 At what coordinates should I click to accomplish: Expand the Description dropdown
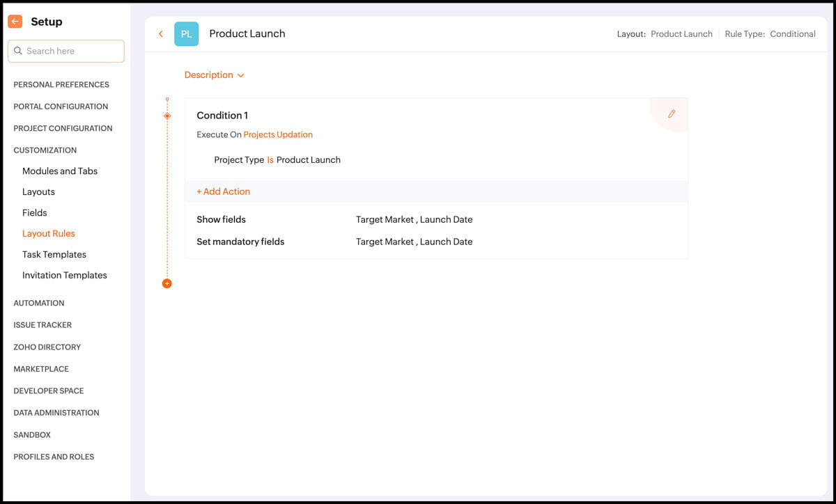tap(214, 75)
